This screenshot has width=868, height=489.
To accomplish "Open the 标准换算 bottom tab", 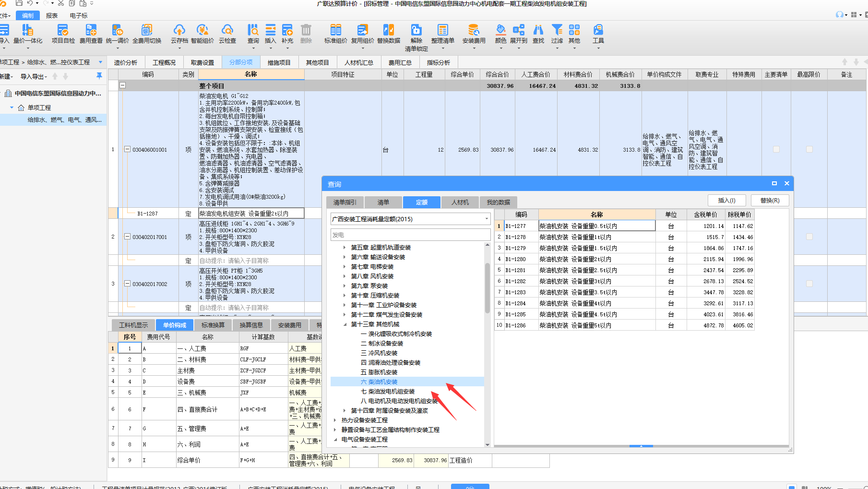I will pyautogui.click(x=213, y=325).
